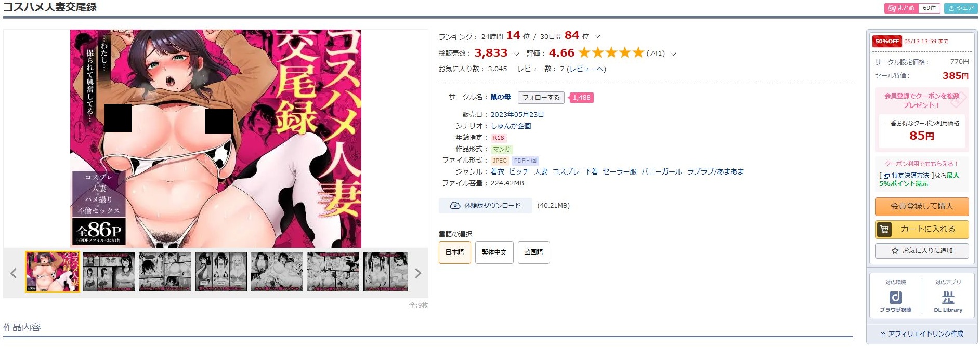Open the バニーガール genre tag
Screen dimensions: 980x347
(661, 171)
